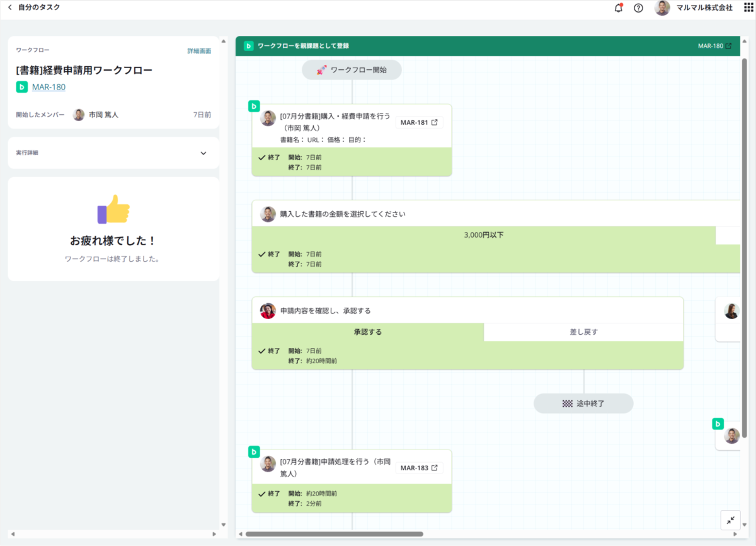Click the left panel scroll-up arrow
Image resolution: width=756 pixels, height=546 pixels.
click(x=223, y=42)
